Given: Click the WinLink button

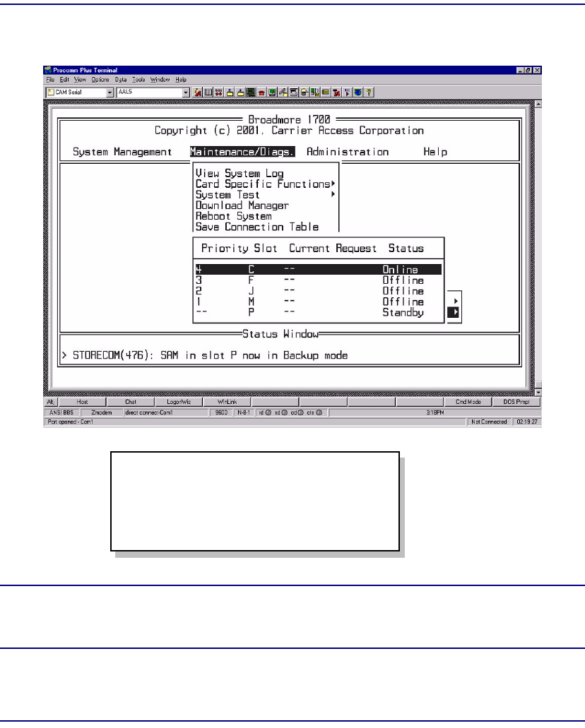Looking at the screenshot, I should (x=227, y=402).
